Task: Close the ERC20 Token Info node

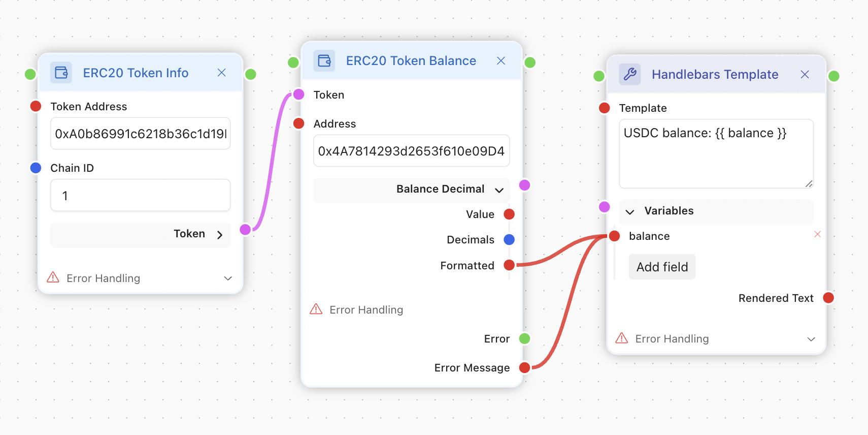Action: point(221,73)
